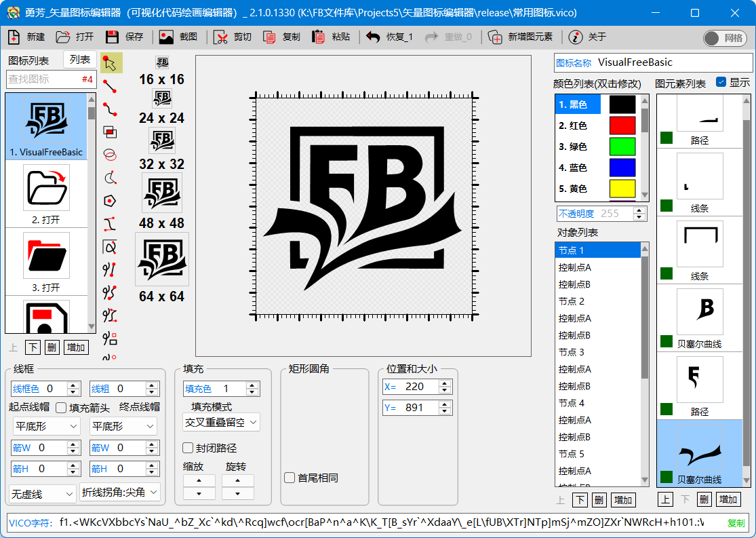756x538 pixels.
Task: Choose the pentagon polygon tool
Action: click(x=111, y=201)
